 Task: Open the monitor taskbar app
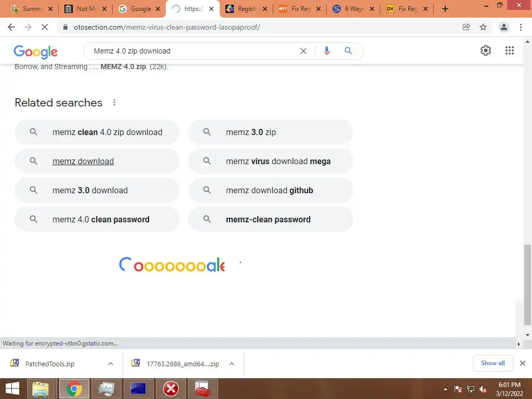[106, 389]
